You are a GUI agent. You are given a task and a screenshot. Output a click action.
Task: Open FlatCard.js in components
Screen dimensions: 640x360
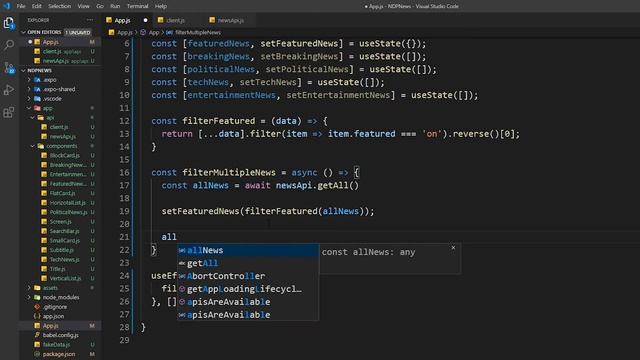point(60,193)
